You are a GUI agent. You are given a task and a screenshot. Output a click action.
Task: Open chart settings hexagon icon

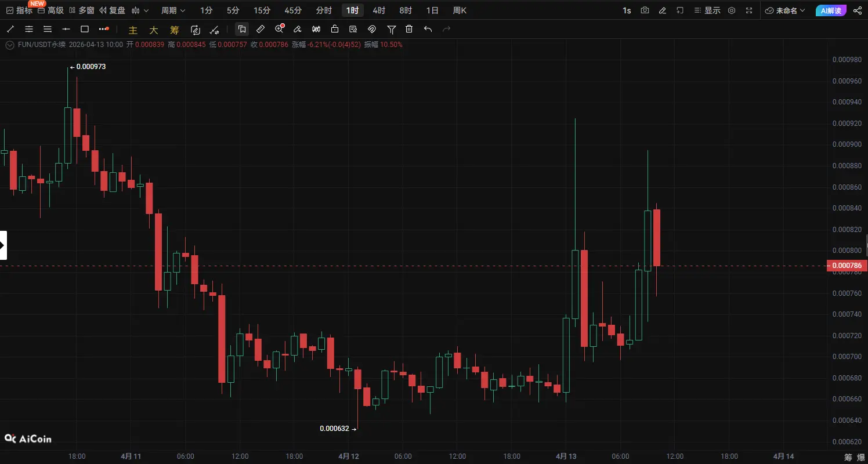click(732, 10)
